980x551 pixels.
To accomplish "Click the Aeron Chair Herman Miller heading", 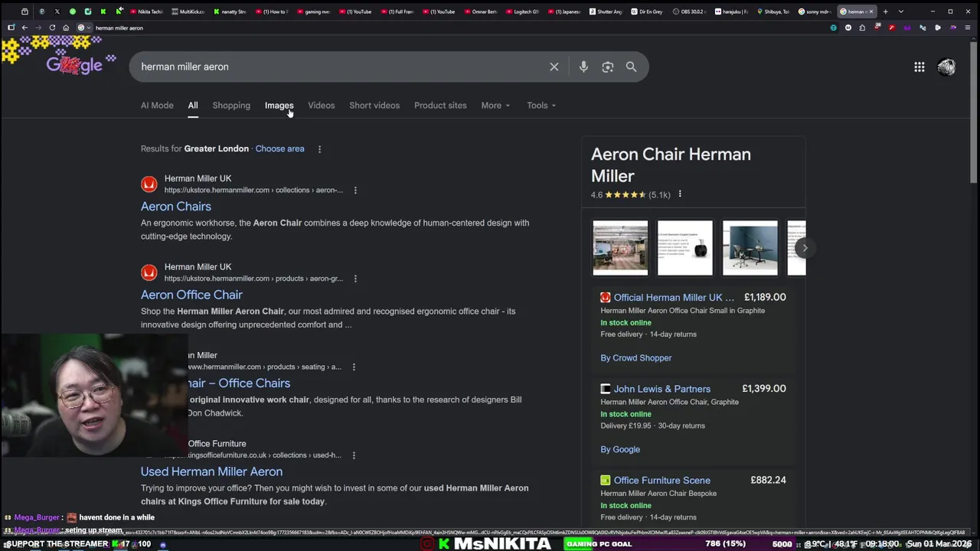I will coord(671,165).
